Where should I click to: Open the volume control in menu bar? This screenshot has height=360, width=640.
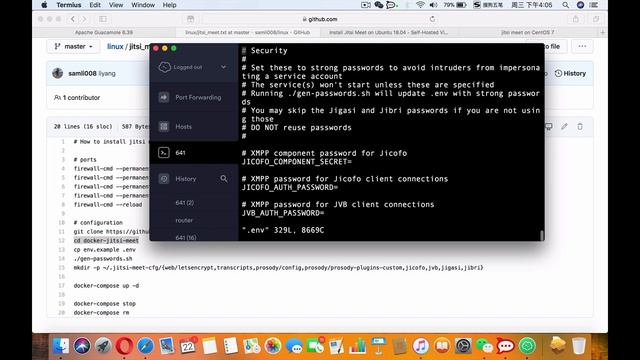[x=433, y=5]
